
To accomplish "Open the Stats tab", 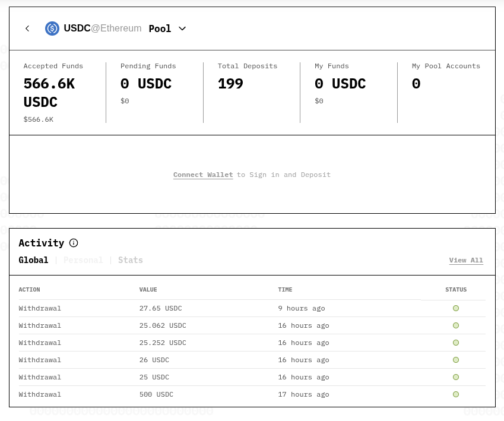I will pyautogui.click(x=130, y=260).
